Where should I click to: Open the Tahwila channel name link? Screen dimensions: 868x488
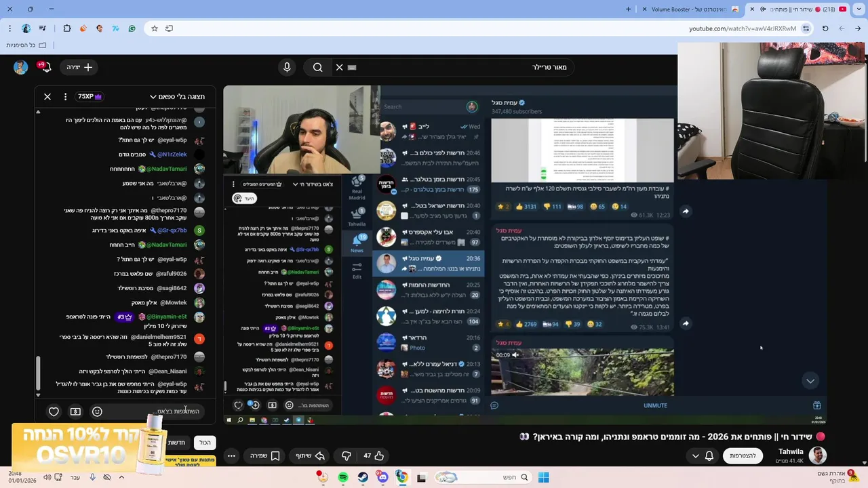tap(791, 451)
